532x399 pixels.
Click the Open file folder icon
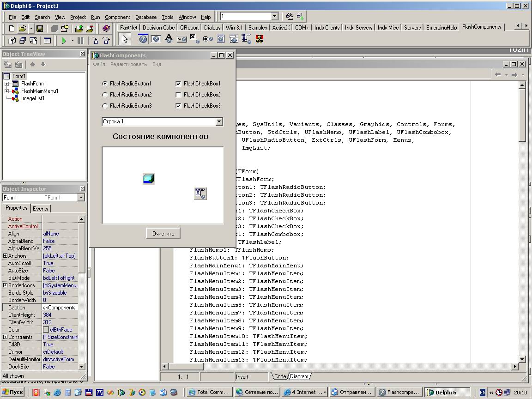click(x=22, y=29)
